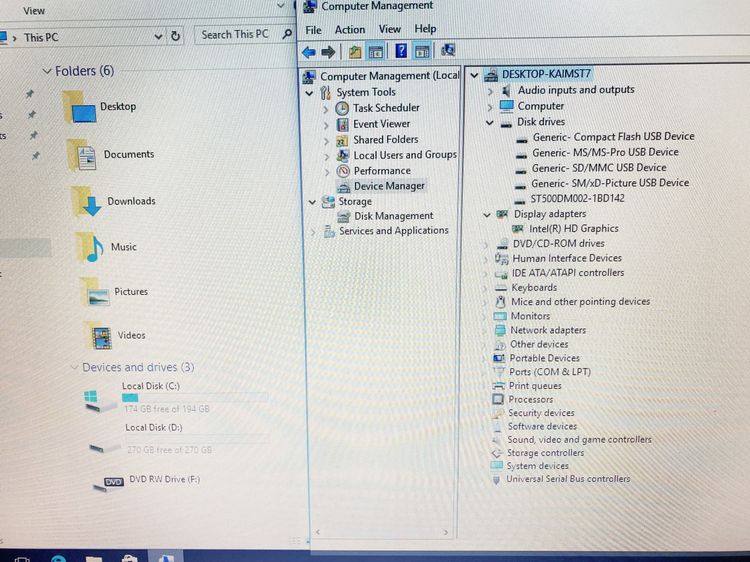Image resolution: width=750 pixels, height=562 pixels.
Task: Click the Forward arrow in Computer Management toolbar
Action: (328, 52)
